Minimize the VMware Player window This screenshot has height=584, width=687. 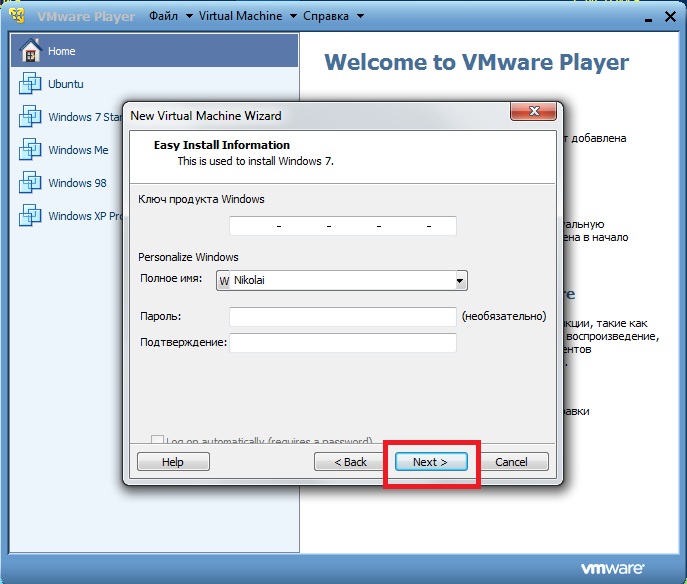tap(648, 18)
